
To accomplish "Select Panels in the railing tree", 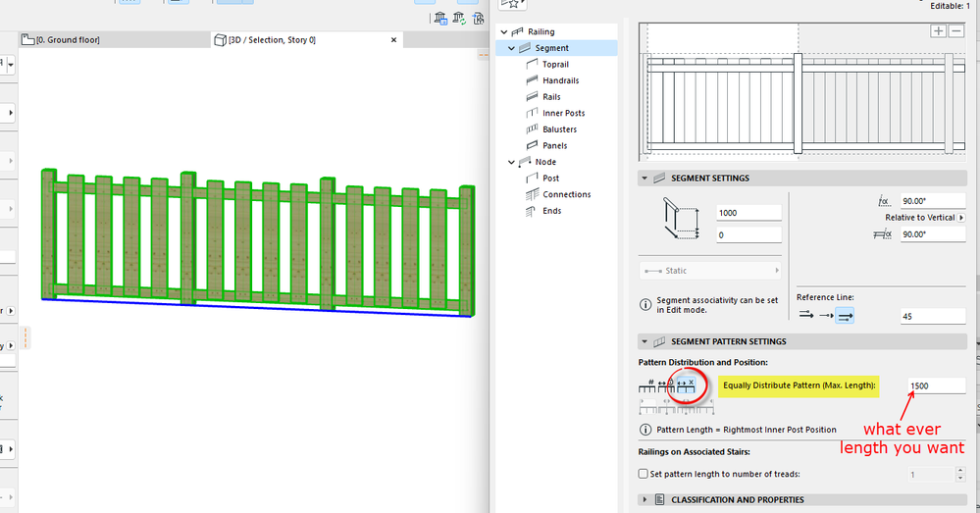I will 554,145.
